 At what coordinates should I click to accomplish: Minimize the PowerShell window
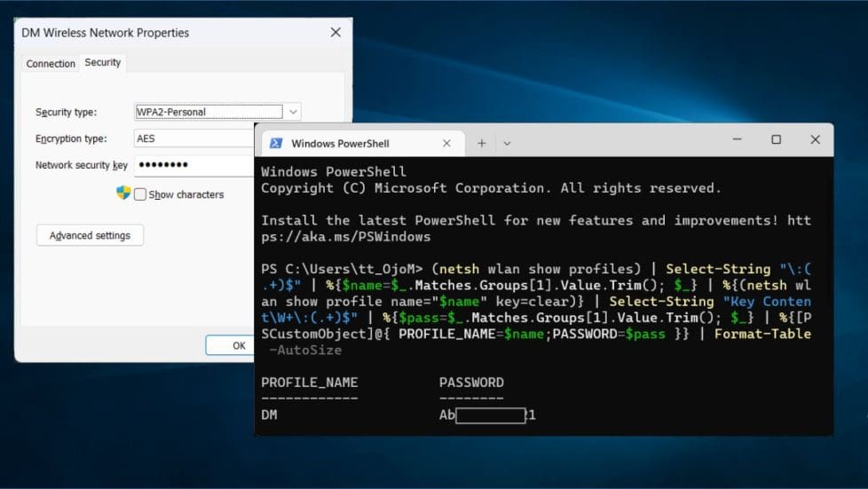point(736,140)
